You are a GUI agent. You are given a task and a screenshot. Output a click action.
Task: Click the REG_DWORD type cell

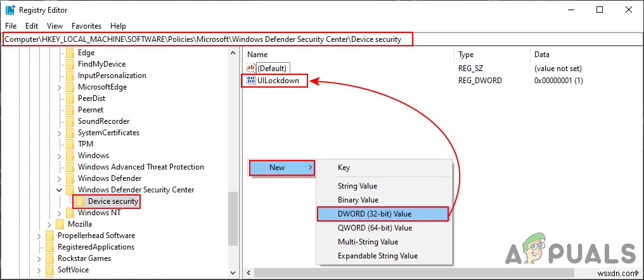(480, 81)
